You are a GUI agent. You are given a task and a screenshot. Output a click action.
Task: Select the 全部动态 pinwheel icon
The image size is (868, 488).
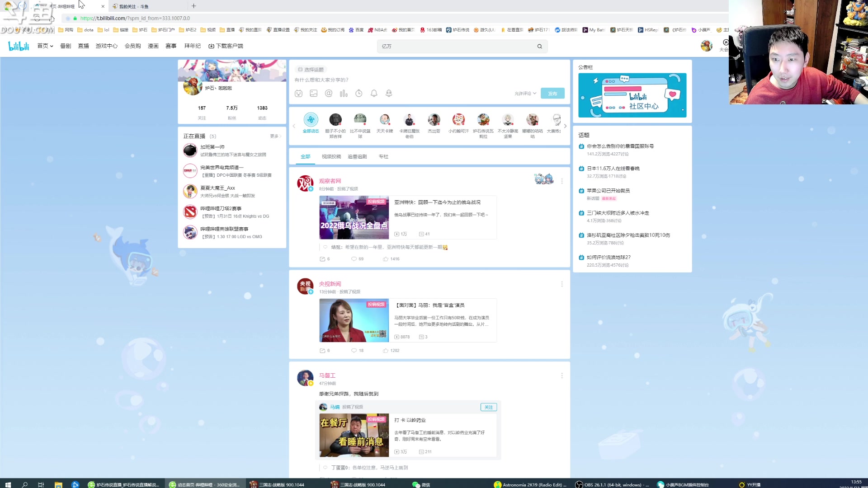(311, 120)
